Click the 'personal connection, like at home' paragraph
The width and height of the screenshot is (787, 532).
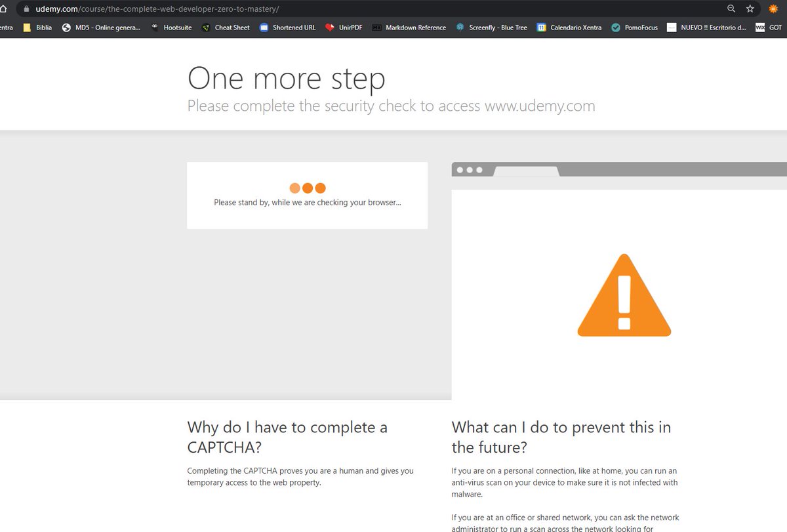565,483
